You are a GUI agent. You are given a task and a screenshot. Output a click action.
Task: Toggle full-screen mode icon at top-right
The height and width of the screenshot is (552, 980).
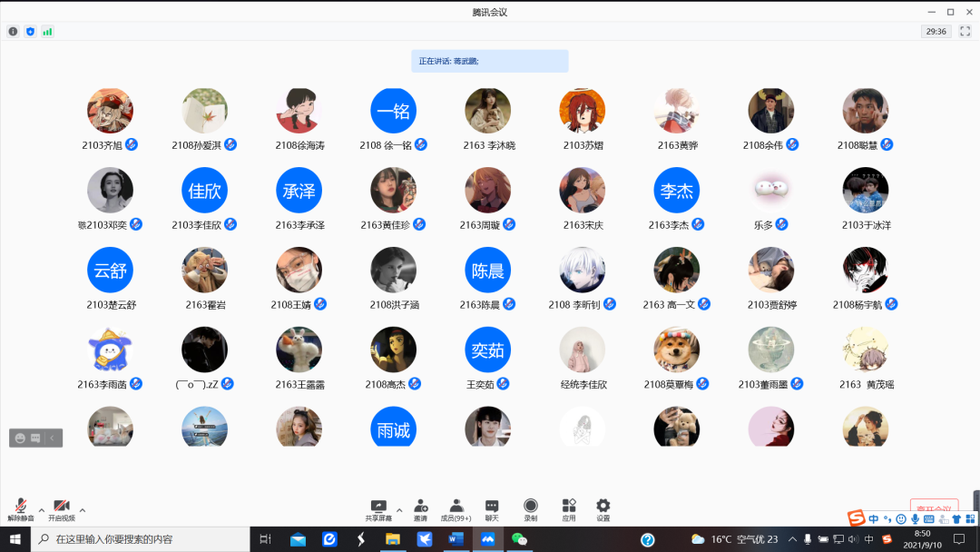(x=965, y=31)
